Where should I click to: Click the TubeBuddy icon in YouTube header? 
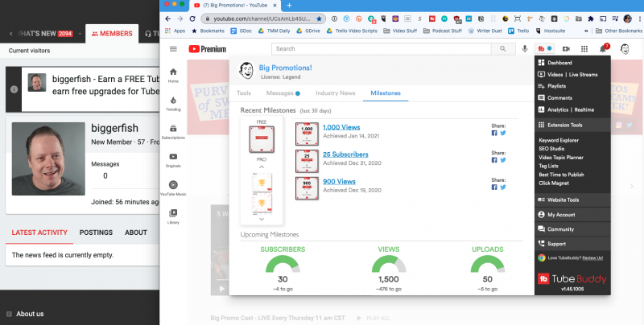click(542, 49)
